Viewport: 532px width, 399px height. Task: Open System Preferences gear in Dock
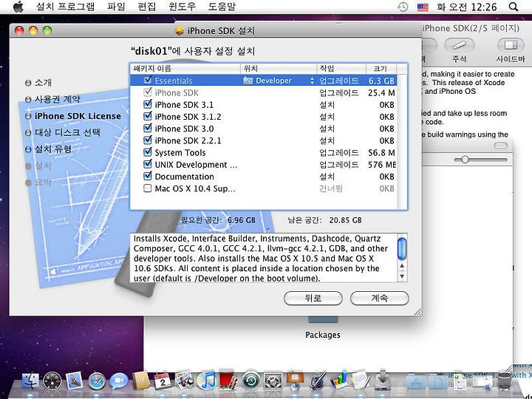pyautogui.click(x=273, y=381)
